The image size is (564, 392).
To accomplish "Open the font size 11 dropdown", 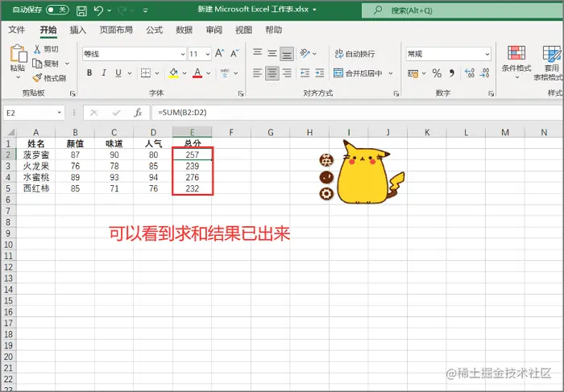I will (x=208, y=54).
